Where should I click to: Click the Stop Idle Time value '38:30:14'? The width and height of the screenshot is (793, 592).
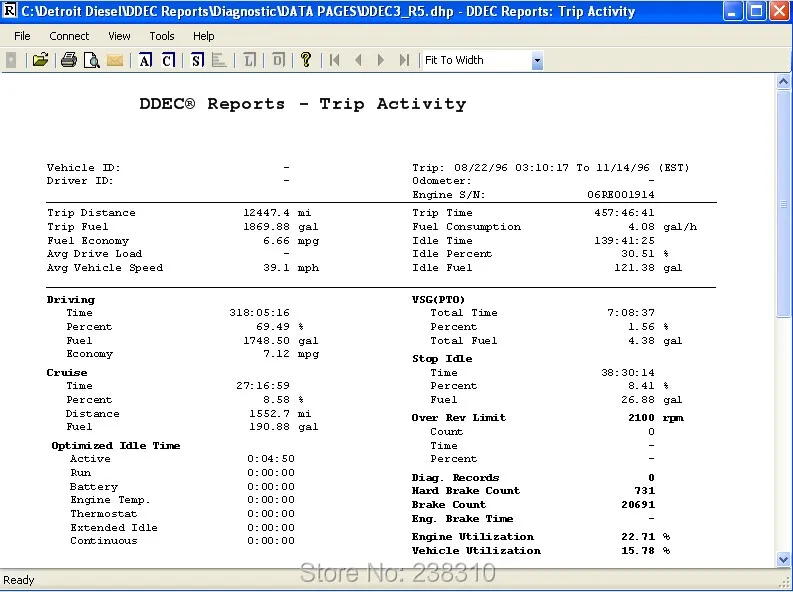click(x=628, y=373)
